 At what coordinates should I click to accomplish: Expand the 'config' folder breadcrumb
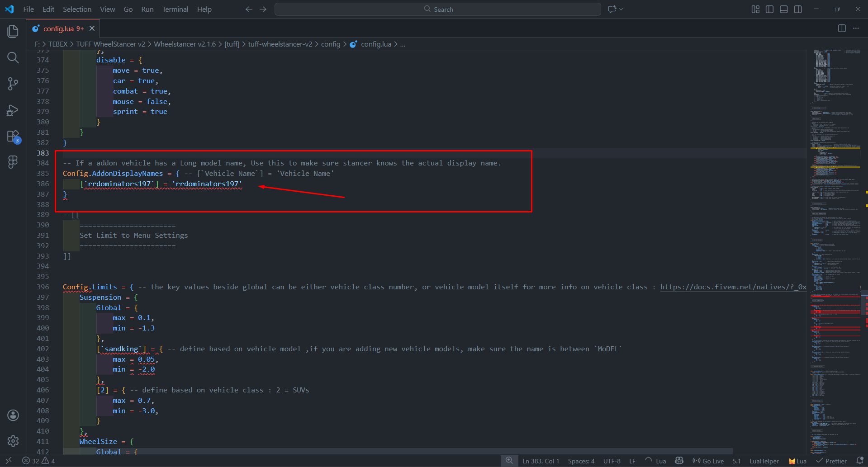pyautogui.click(x=330, y=44)
